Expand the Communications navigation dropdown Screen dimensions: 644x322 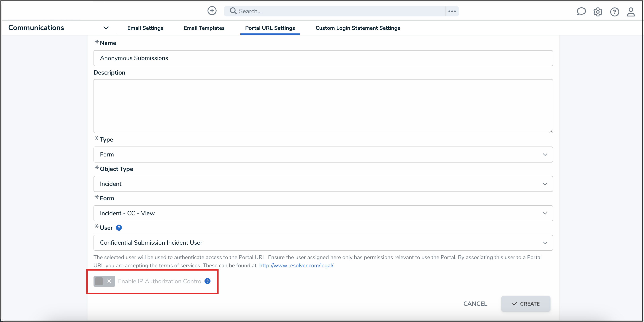106,28
